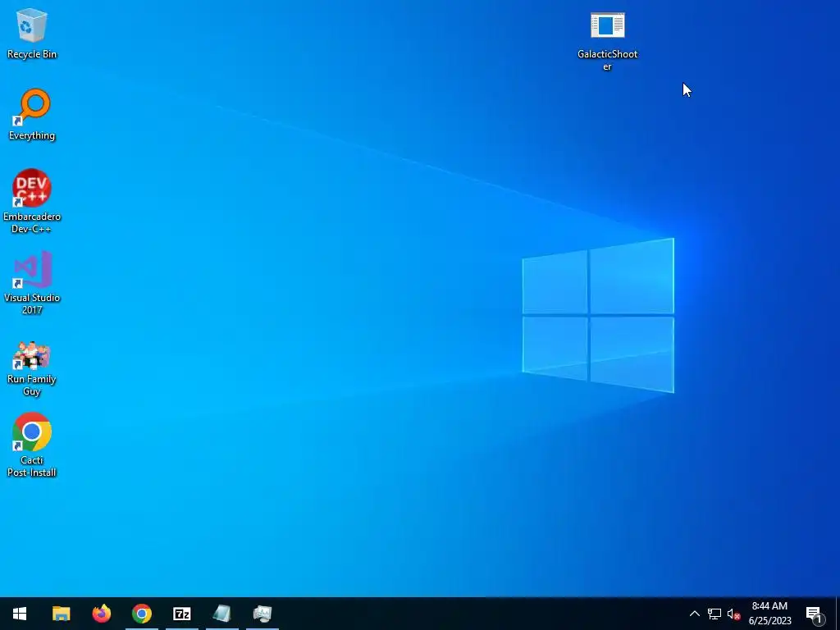
Task: Open the Windows Start menu
Action: pyautogui.click(x=20, y=614)
